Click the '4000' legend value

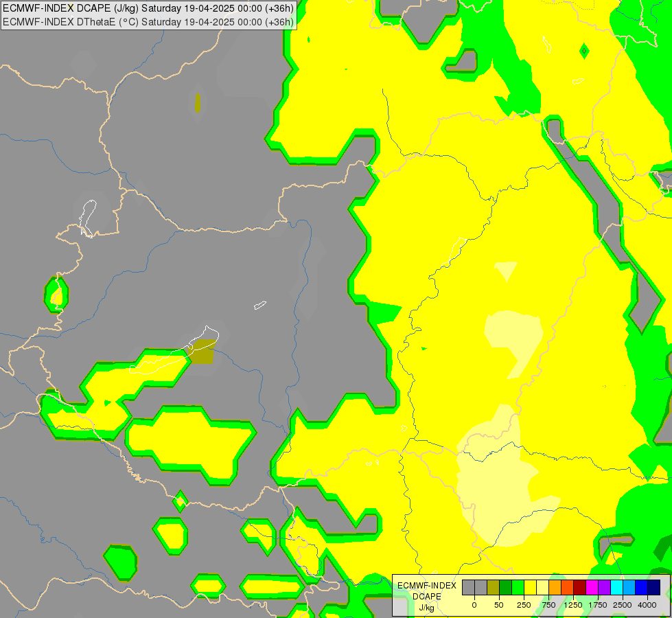click(647, 605)
